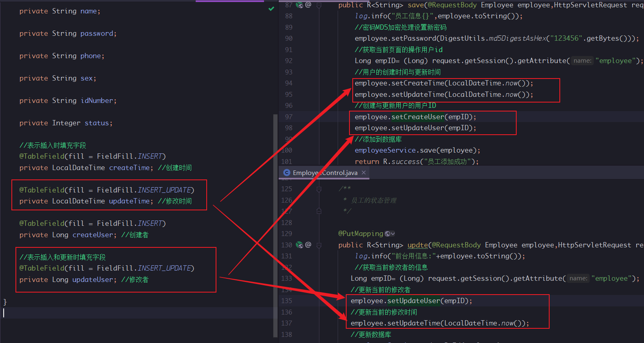Open the web endpoint gutter icon on line 130
644x343 pixels.
click(299, 245)
